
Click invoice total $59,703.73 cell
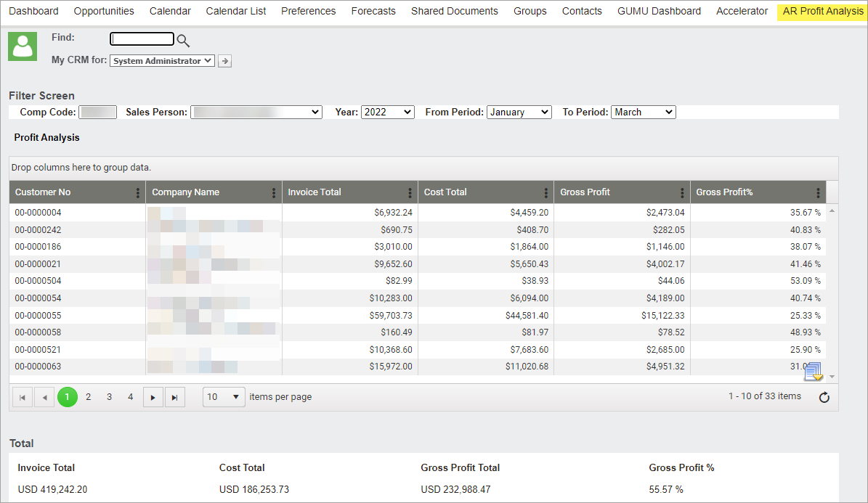350,316
